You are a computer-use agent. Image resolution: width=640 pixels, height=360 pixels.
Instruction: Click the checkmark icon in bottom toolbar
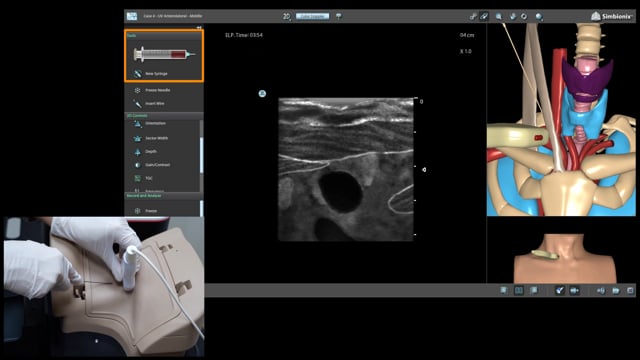pos(560,290)
